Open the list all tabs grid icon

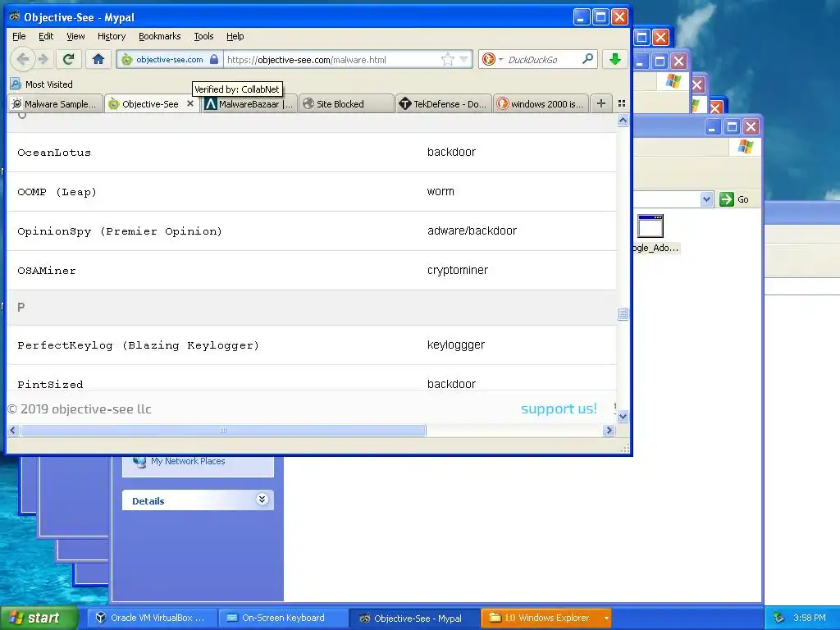[x=622, y=103]
